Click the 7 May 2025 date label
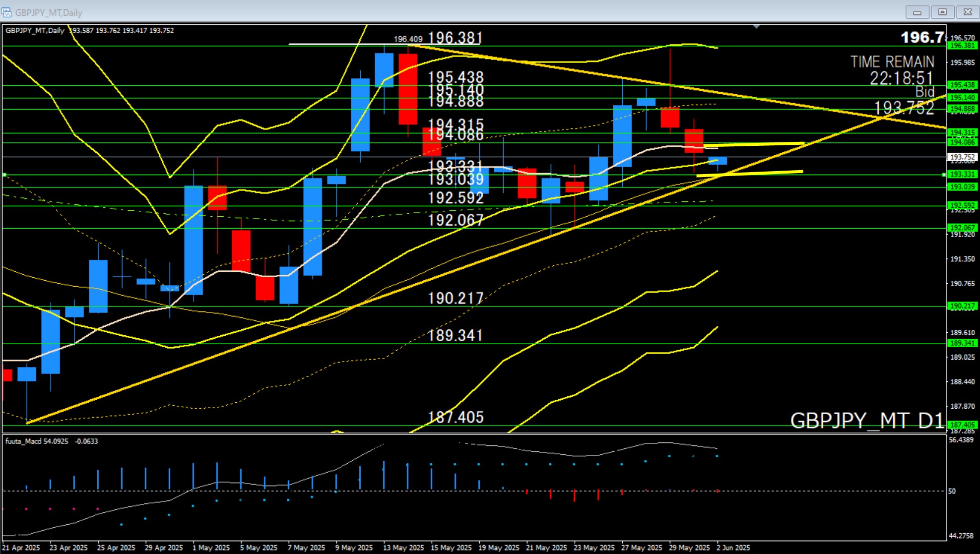Image resolution: width=980 pixels, height=554 pixels. 307,548
